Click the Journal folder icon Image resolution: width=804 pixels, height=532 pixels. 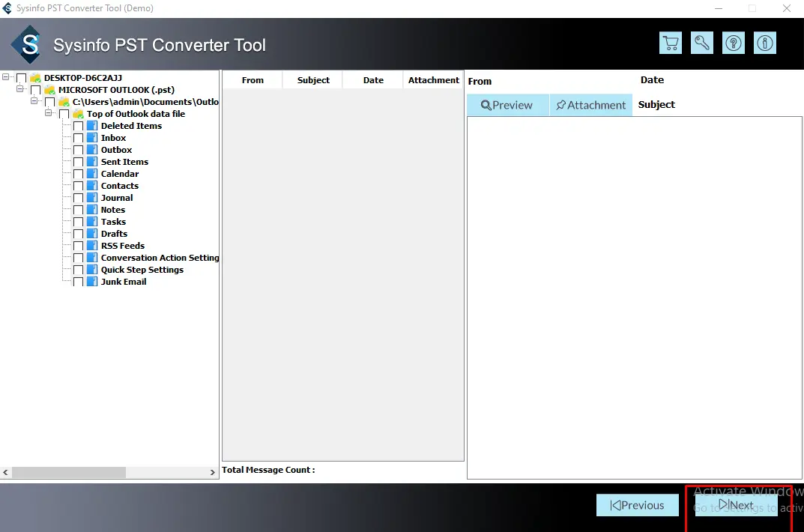click(x=92, y=198)
